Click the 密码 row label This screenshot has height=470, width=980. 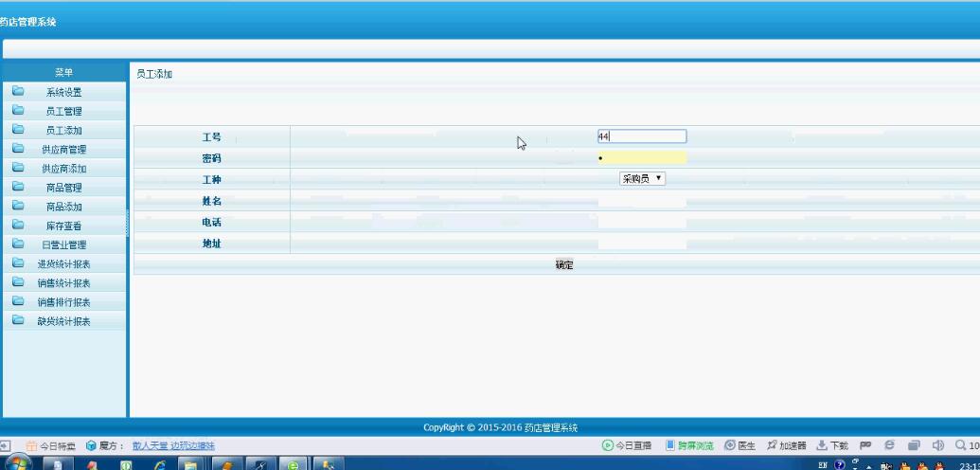coord(211,158)
